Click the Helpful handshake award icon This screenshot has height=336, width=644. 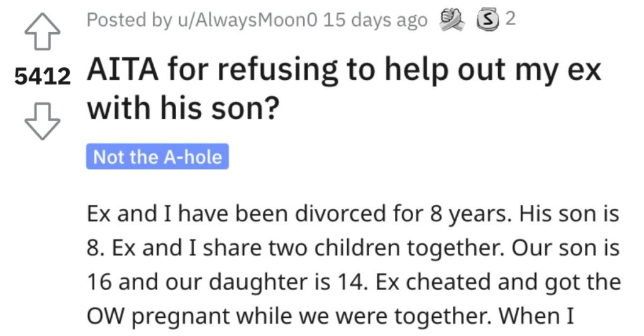pos(452,20)
